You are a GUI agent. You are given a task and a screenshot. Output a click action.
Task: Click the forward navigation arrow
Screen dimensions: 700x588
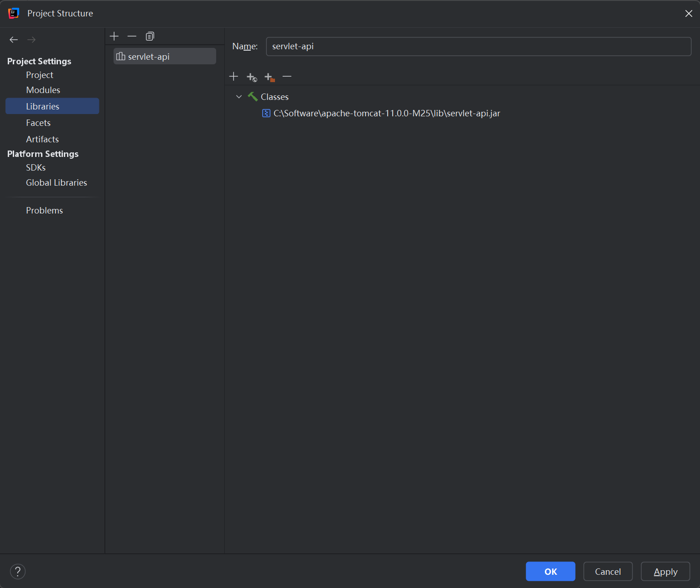pos(31,40)
